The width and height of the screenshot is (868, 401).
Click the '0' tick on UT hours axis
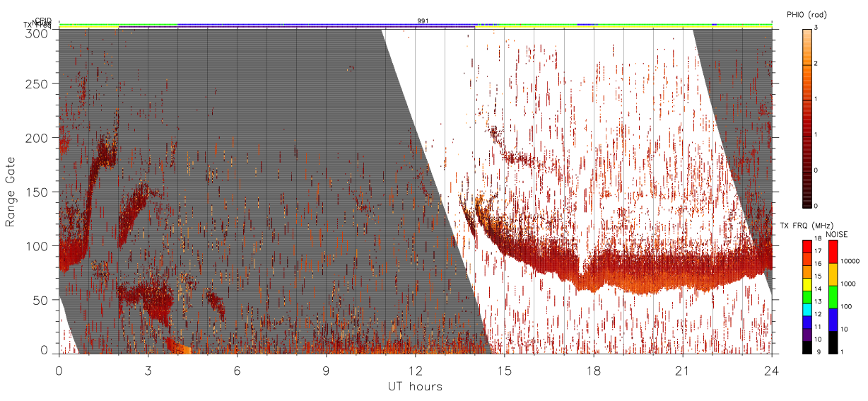59,370
